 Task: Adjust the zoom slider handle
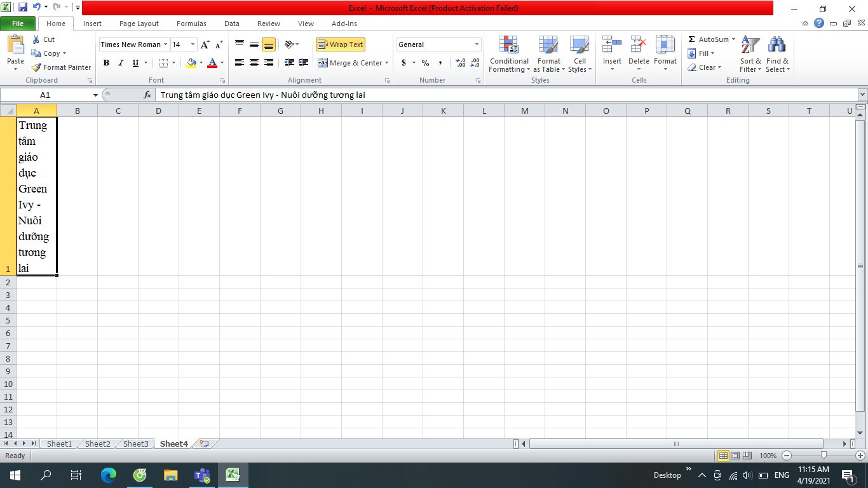824,455
